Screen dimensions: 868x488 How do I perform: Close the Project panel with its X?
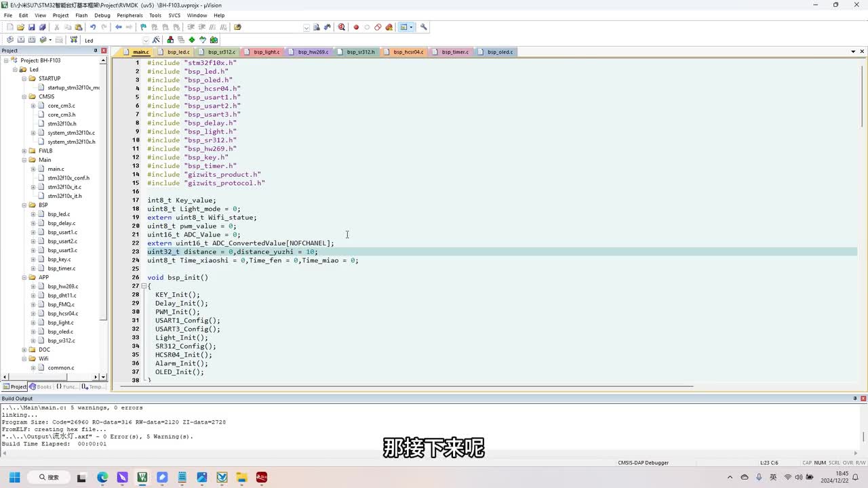click(104, 51)
